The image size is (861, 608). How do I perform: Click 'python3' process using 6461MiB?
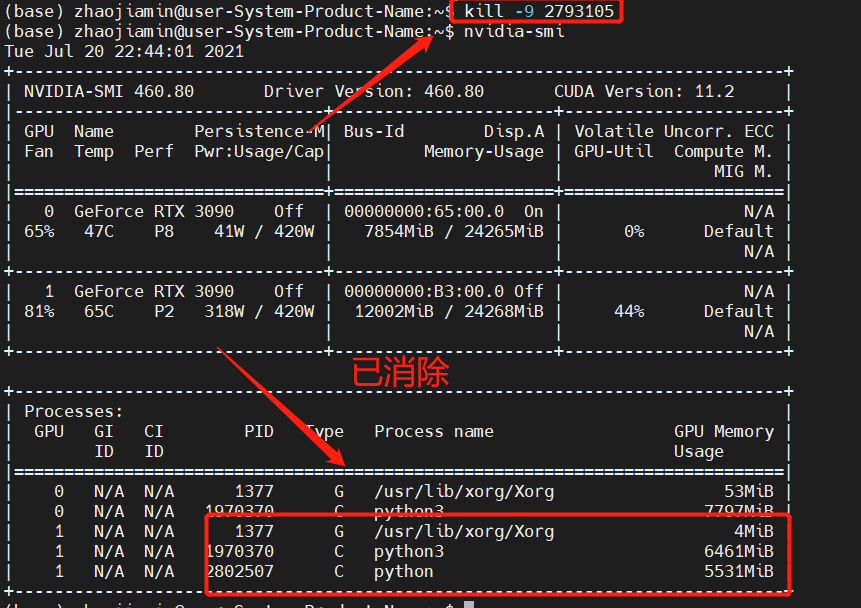tap(409, 551)
